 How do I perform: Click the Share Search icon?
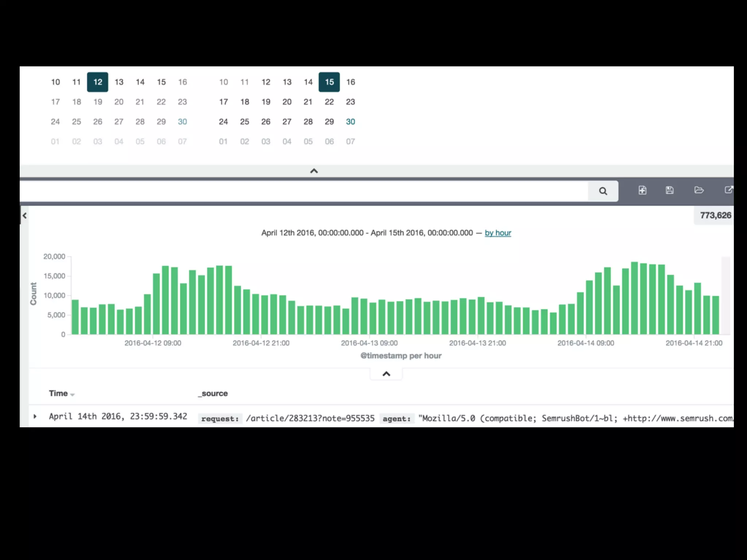[x=728, y=190]
